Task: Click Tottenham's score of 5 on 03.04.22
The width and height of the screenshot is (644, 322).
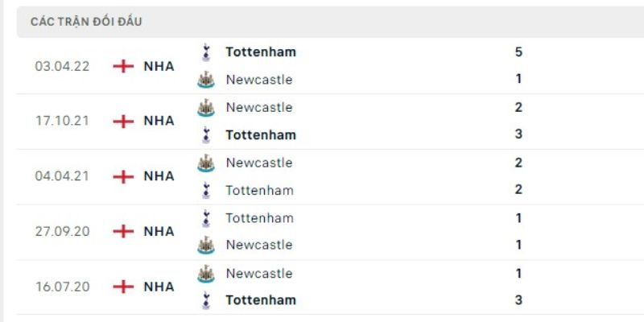Action: (518, 52)
